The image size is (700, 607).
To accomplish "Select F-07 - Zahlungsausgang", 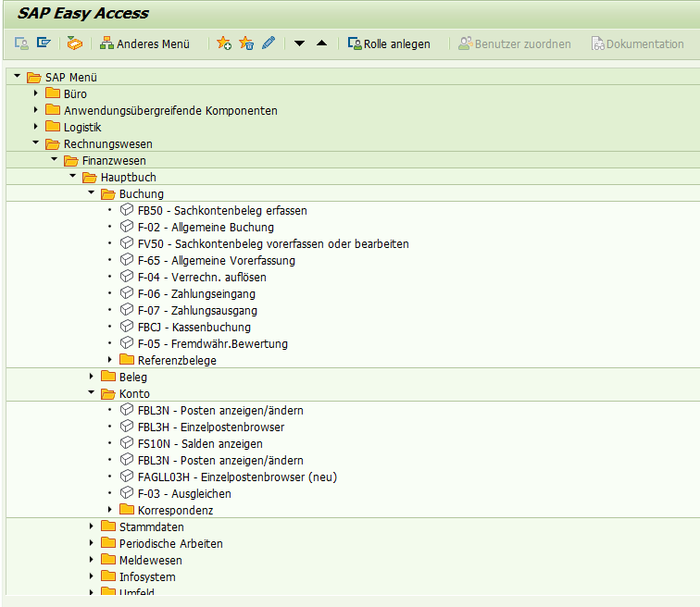I will coord(197,310).
